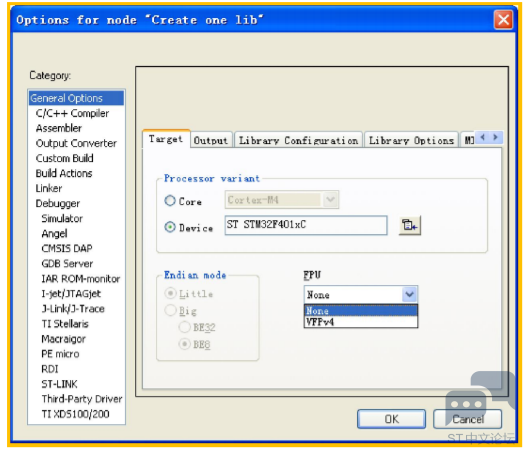Open the device selection list icon
Image resolution: width=524 pixels, height=454 pixels.
point(409,225)
